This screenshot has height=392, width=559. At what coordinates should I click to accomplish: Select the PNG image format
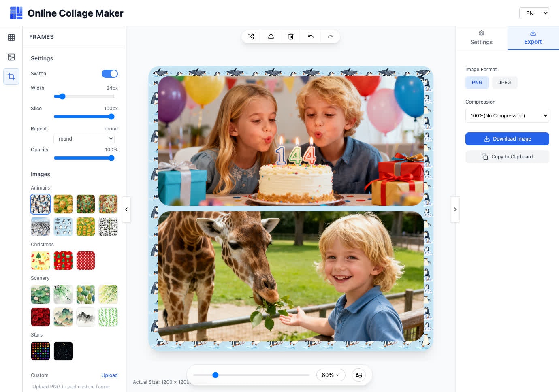pos(477,83)
